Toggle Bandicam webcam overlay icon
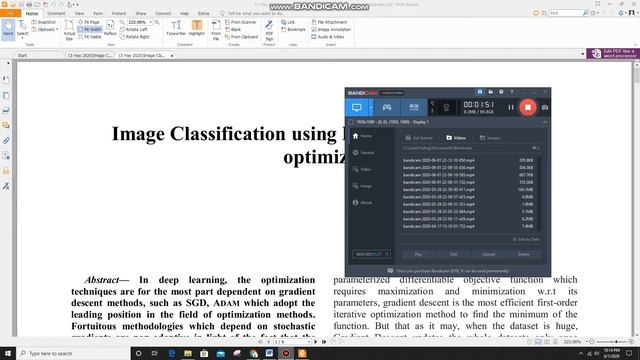Image resolution: width=640 pixels, height=360 pixels. (x=446, y=108)
